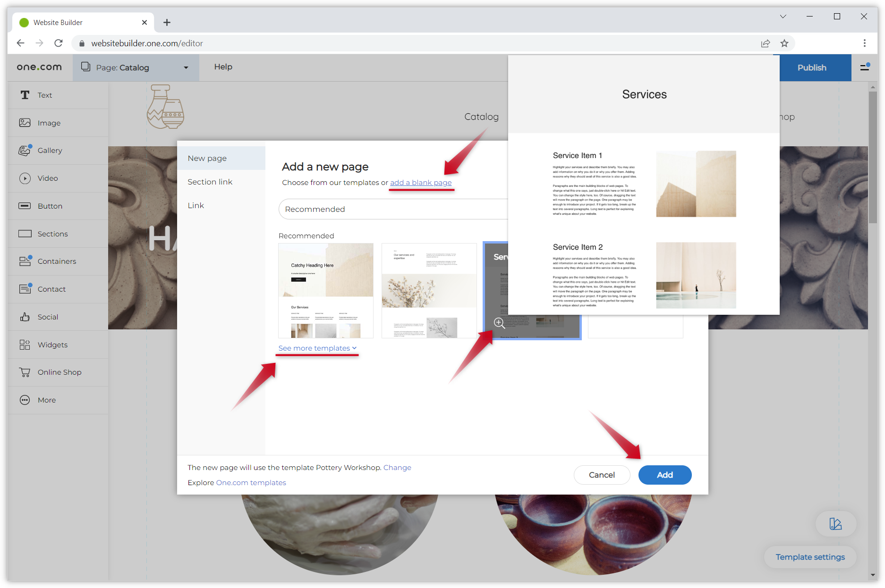Screen dimensions: 885x588
Task: Open the Help menu
Action: click(223, 67)
